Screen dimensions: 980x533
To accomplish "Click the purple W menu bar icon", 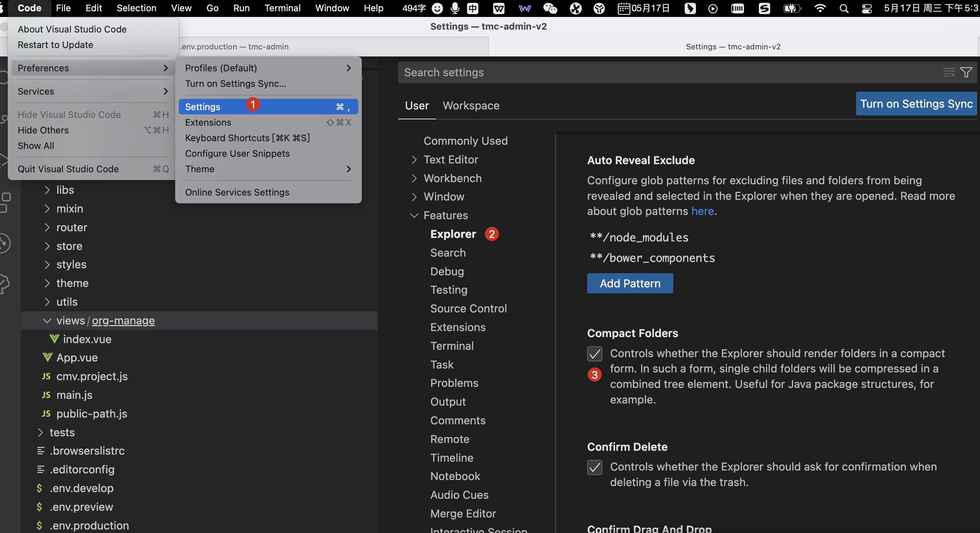I will tap(525, 8).
